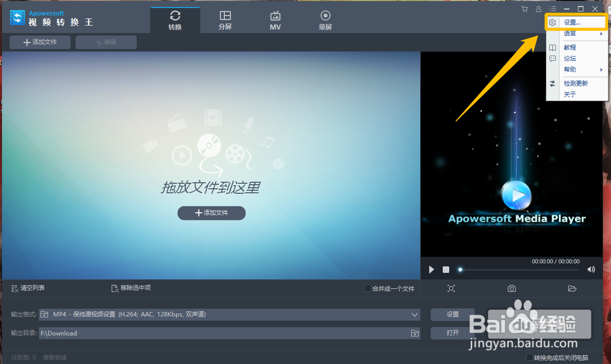Click the 设置 button beside output format
The width and height of the screenshot is (611, 364).
pyautogui.click(x=453, y=314)
